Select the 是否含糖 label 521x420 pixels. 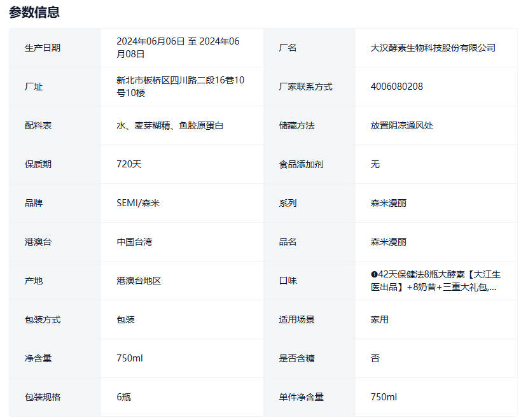(x=296, y=358)
